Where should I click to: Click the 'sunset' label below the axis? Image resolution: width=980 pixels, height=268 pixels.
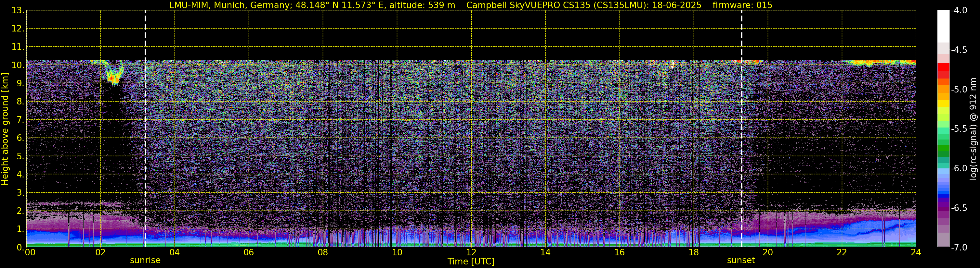(741, 261)
